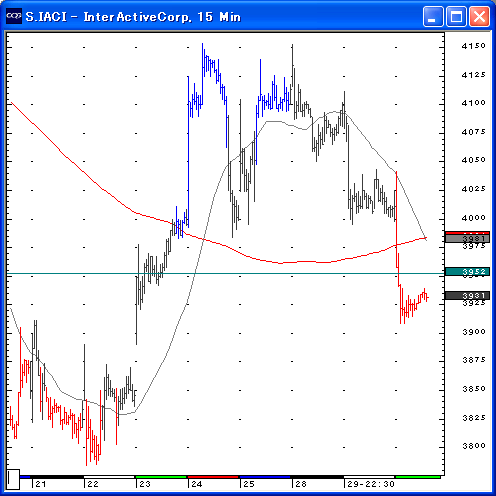Click the 4150 price scale value

pyautogui.click(x=473, y=46)
